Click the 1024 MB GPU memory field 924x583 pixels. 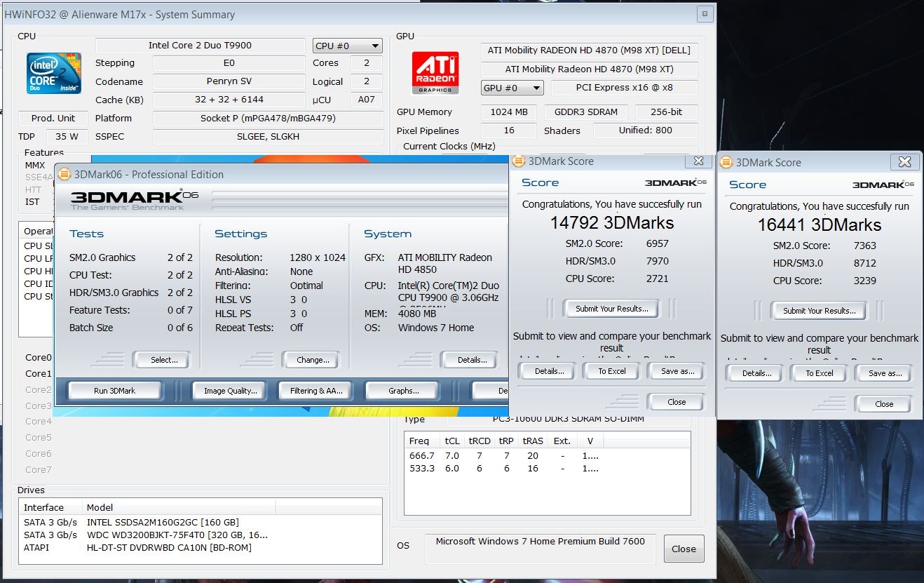[x=509, y=112]
